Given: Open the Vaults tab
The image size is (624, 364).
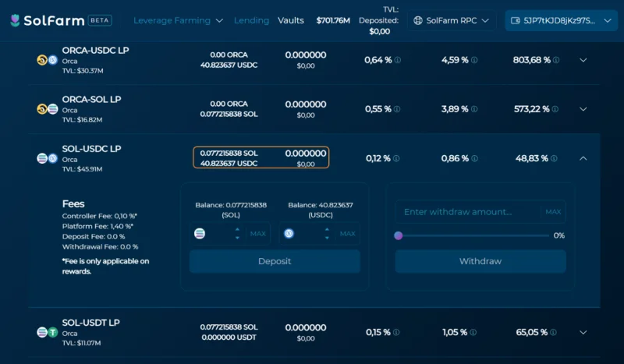Looking at the screenshot, I should [x=291, y=20].
